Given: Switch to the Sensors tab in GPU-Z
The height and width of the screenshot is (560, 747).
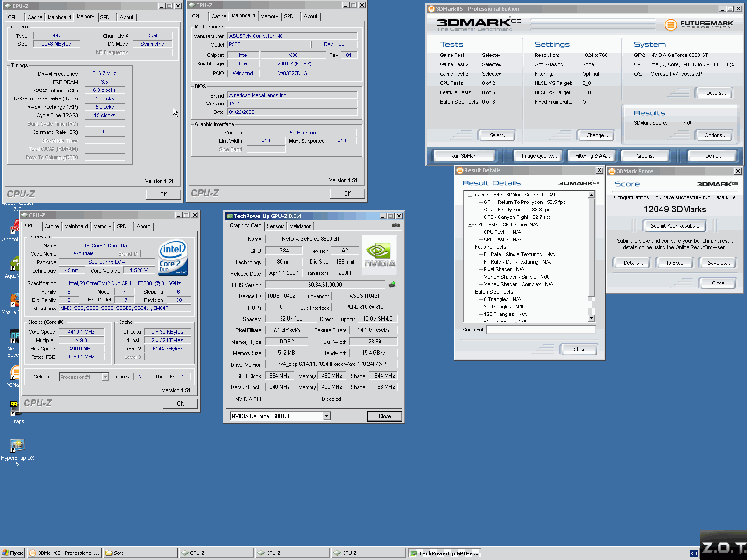Looking at the screenshot, I should click(x=275, y=226).
